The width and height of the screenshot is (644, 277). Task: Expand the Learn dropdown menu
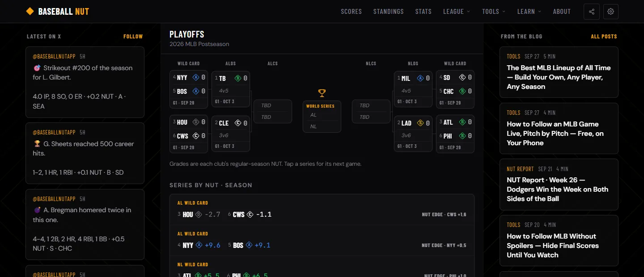[x=529, y=12]
